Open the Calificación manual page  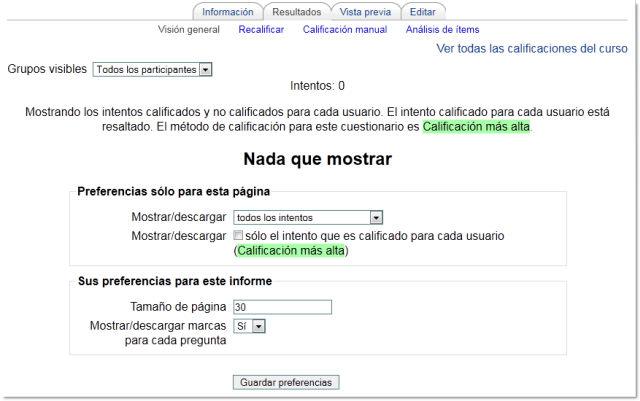(344, 30)
